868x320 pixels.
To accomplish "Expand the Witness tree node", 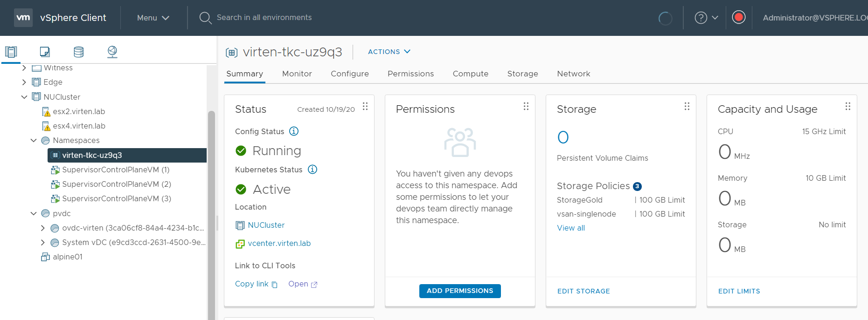I will pos(24,68).
